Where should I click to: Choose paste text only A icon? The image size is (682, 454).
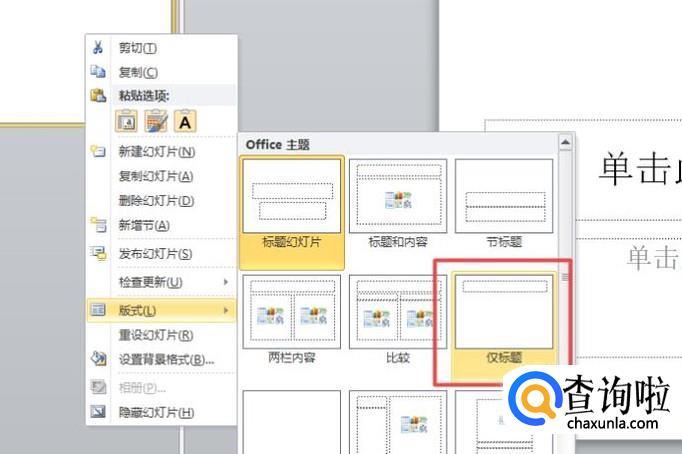pyautogui.click(x=185, y=121)
